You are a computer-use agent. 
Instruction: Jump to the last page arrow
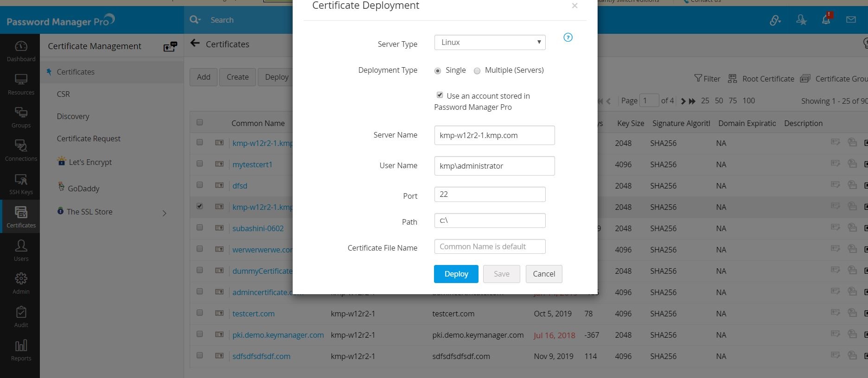692,101
